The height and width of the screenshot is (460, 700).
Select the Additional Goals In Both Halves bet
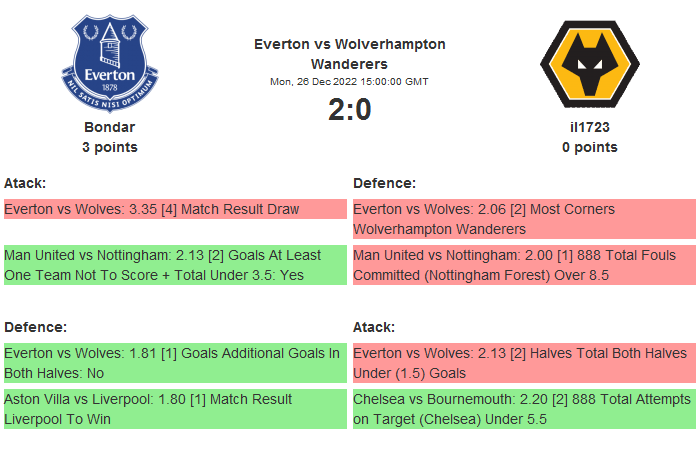(x=175, y=363)
